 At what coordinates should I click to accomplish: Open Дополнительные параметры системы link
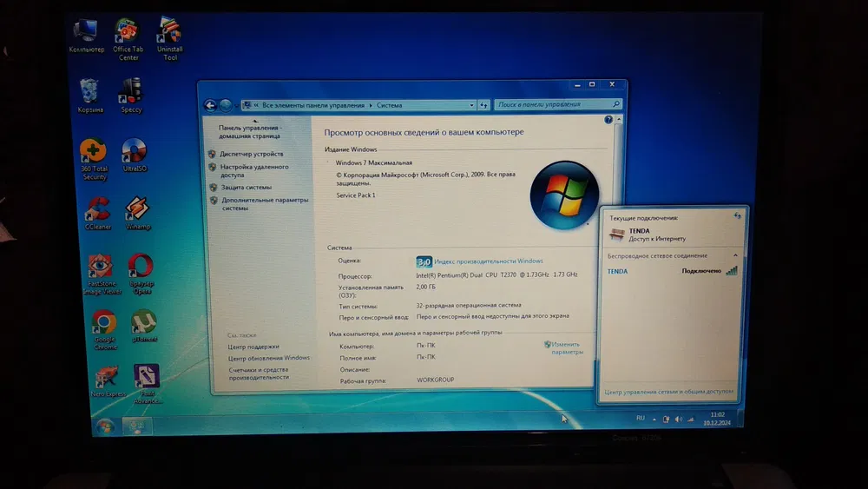click(265, 204)
